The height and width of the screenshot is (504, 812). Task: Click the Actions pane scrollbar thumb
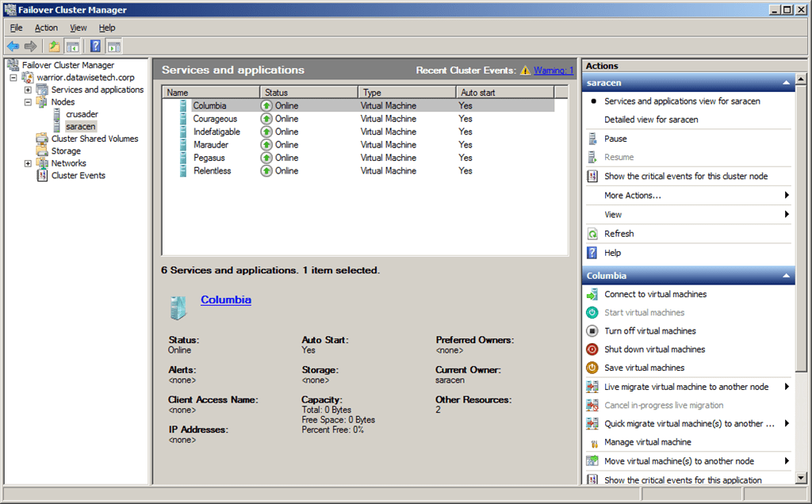[x=801, y=228]
